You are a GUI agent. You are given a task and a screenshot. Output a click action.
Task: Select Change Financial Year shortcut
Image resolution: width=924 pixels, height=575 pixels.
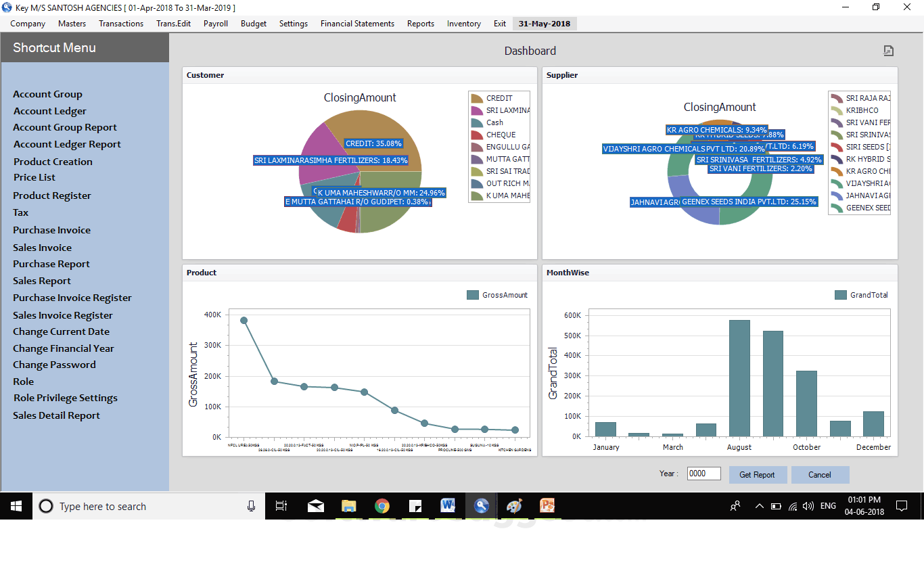64,348
